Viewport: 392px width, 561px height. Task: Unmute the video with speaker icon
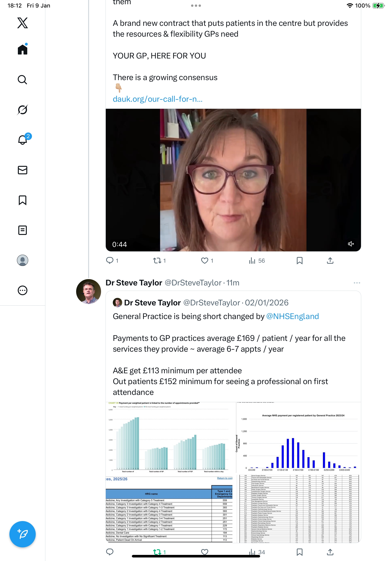click(x=351, y=244)
